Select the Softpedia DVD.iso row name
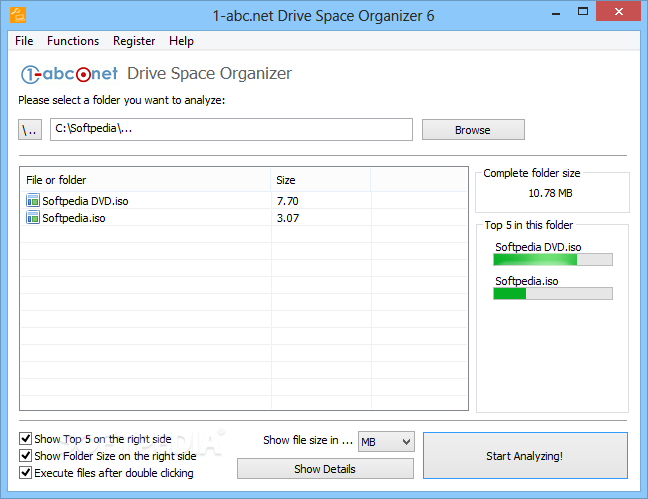 pyautogui.click(x=85, y=201)
